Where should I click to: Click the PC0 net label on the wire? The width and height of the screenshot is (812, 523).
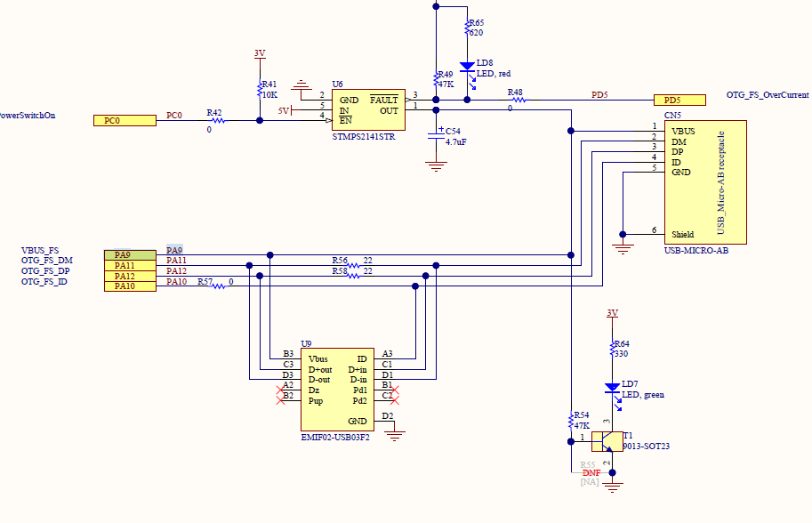point(174,115)
